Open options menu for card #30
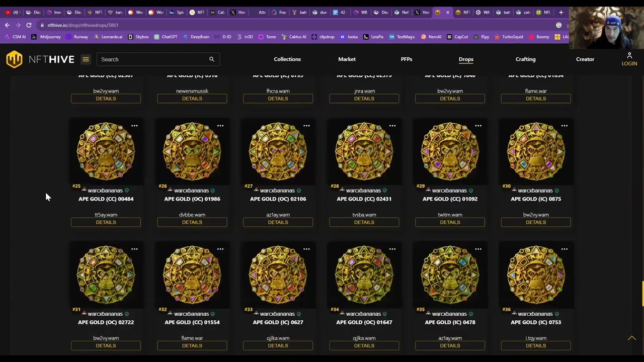The height and width of the screenshot is (362, 644). 565,126
